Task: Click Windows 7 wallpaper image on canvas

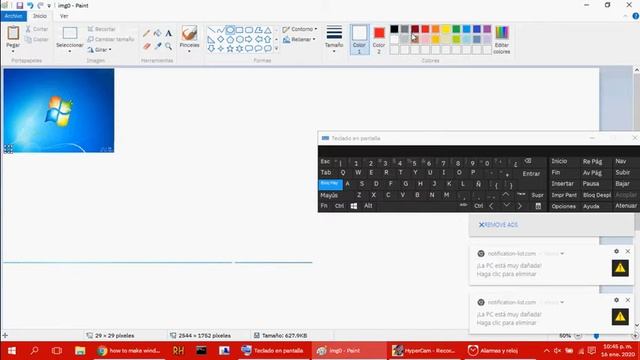Action: point(59,110)
